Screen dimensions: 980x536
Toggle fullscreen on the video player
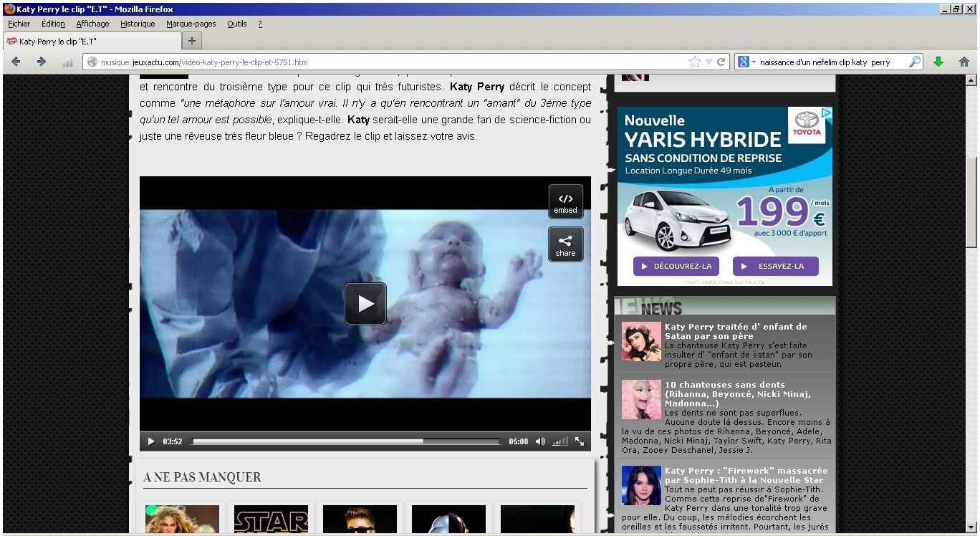(x=580, y=441)
